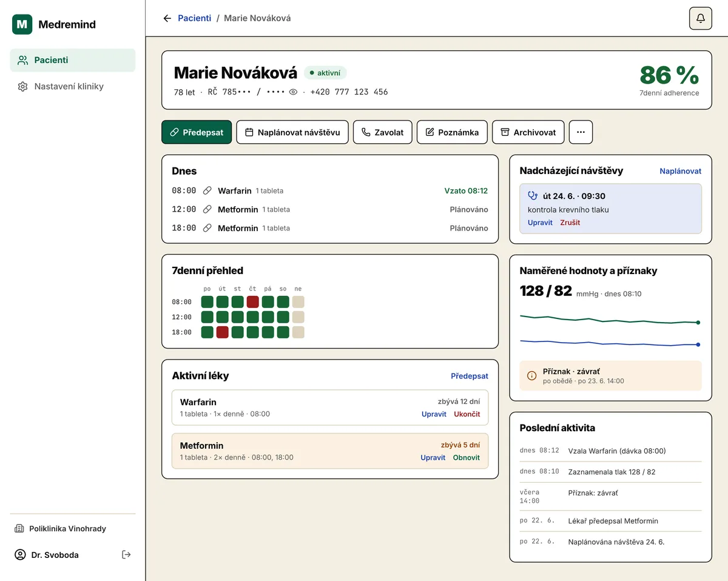This screenshot has width=728, height=581.
Task: Click the Dr. Svoboda profile avatar icon
Action: point(21,555)
